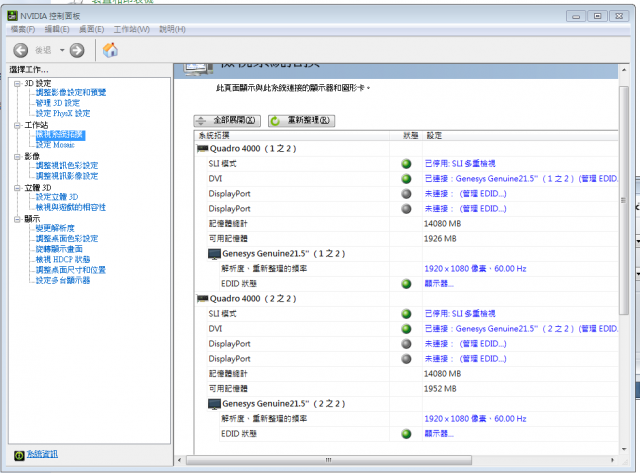Select 旋轉顯示畫面 tree item
This screenshot has height=473, width=640.
click(60, 249)
